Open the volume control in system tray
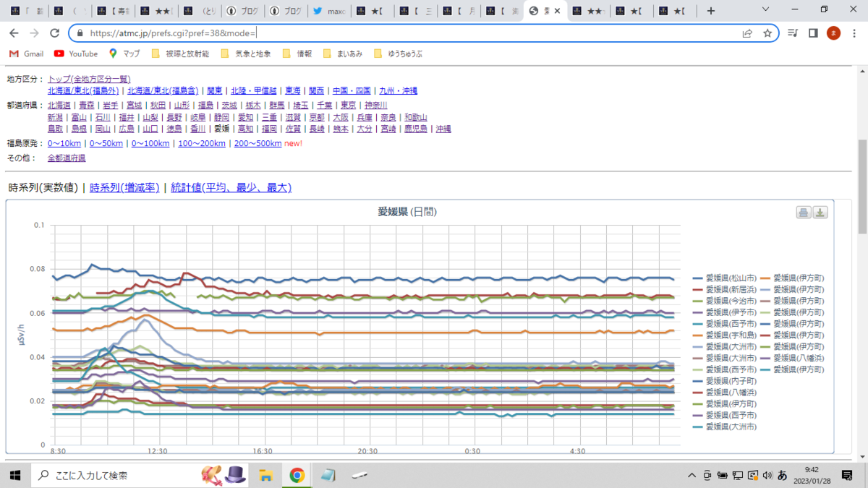 point(766,475)
